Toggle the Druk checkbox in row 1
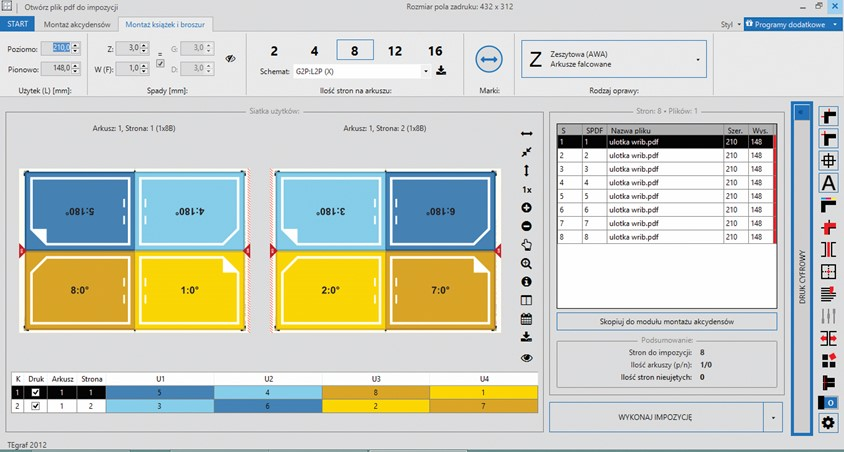The height and width of the screenshot is (452, 844). pos(37,393)
